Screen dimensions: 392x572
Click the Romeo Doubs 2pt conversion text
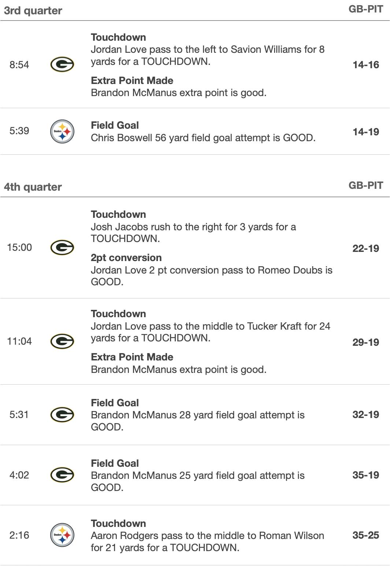(211, 276)
